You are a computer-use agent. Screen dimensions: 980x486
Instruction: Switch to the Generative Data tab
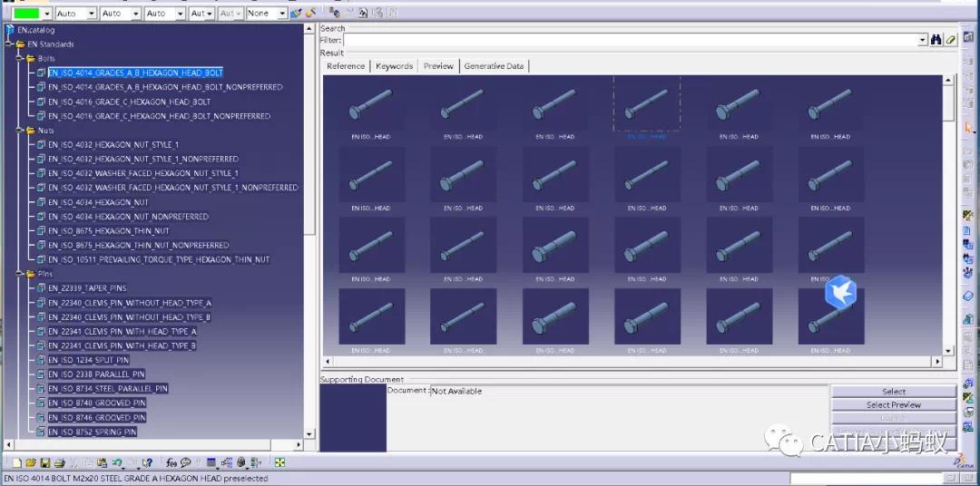[x=494, y=66]
